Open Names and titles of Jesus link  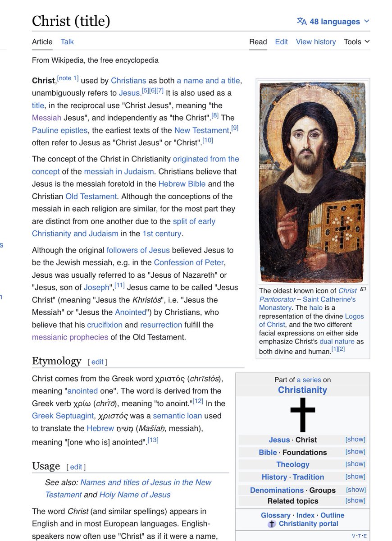pos(128,488)
